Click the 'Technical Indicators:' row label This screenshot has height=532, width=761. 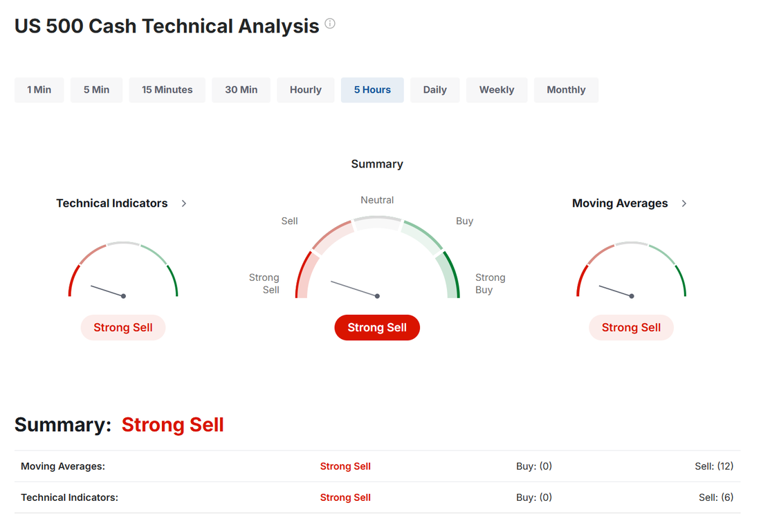click(x=69, y=497)
